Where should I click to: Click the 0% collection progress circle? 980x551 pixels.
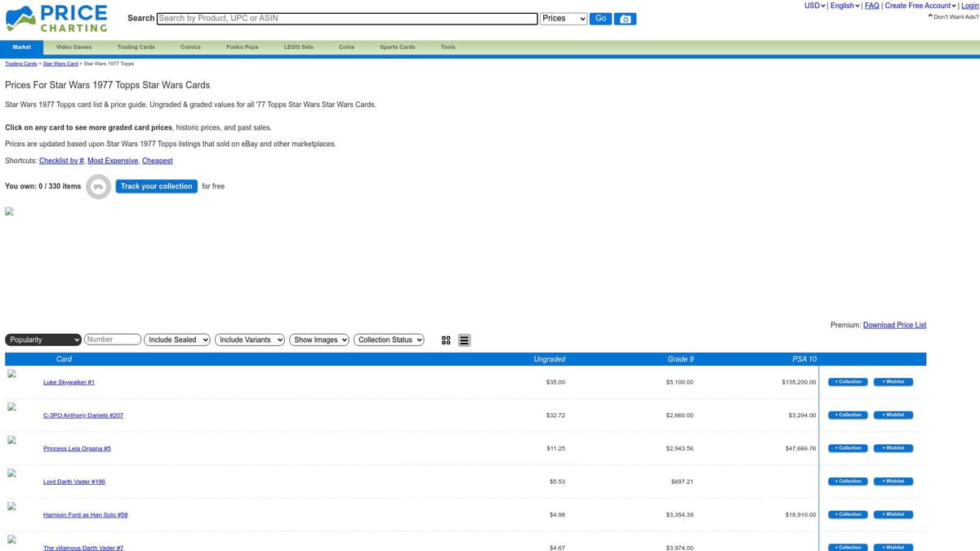[x=98, y=186]
